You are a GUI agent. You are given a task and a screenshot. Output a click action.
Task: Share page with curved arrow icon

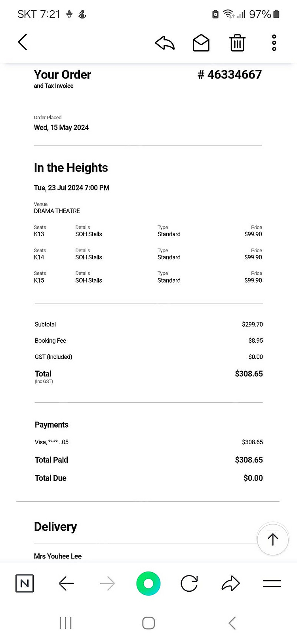pyautogui.click(x=231, y=583)
